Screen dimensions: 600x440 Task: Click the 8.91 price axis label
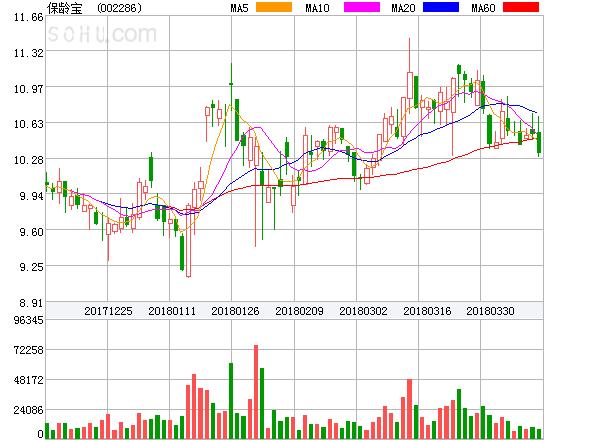pyautogui.click(x=31, y=303)
